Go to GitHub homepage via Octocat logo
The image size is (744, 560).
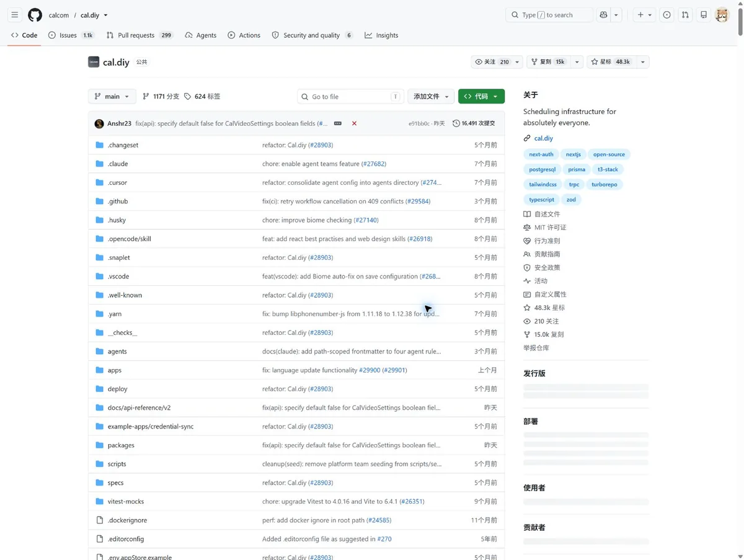[35, 15]
